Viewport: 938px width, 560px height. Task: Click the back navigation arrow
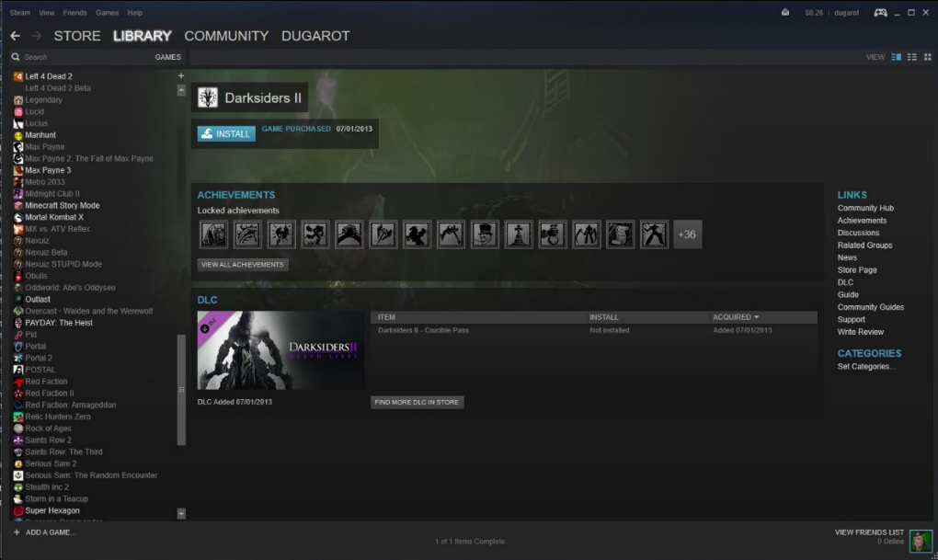[16, 36]
